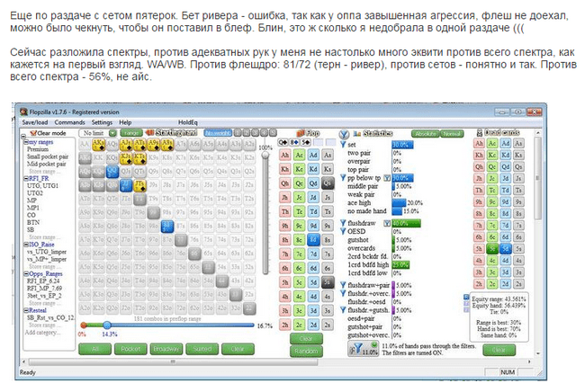Image resolution: width=585 pixels, height=392 pixels.
Task: Click the green range button
Action: click(x=131, y=133)
